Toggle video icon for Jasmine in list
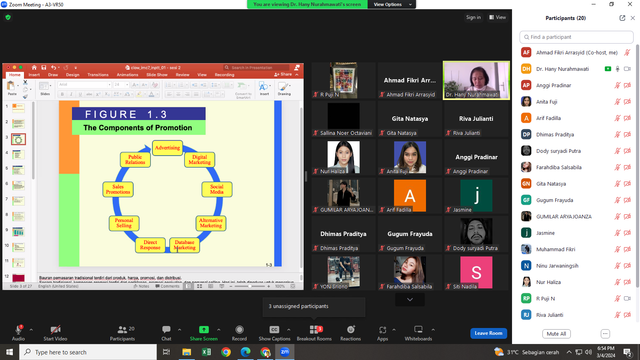Screen dimensions: 640x360 coord(628,233)
